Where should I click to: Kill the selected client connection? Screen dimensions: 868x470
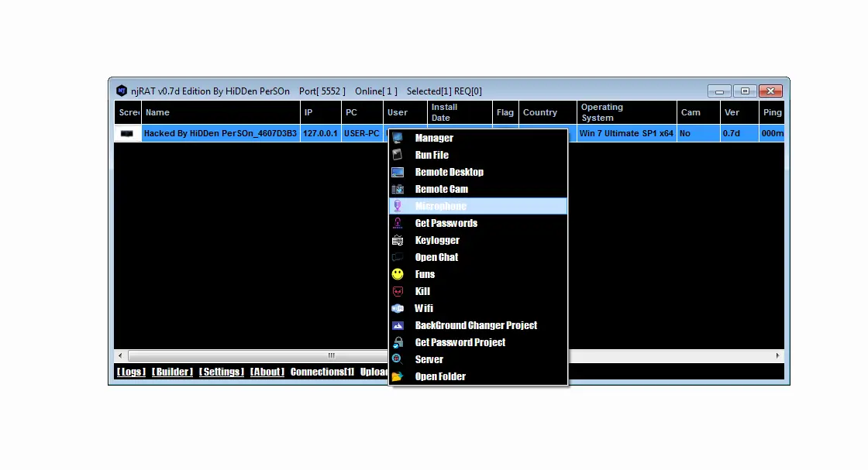click(422, 291)
